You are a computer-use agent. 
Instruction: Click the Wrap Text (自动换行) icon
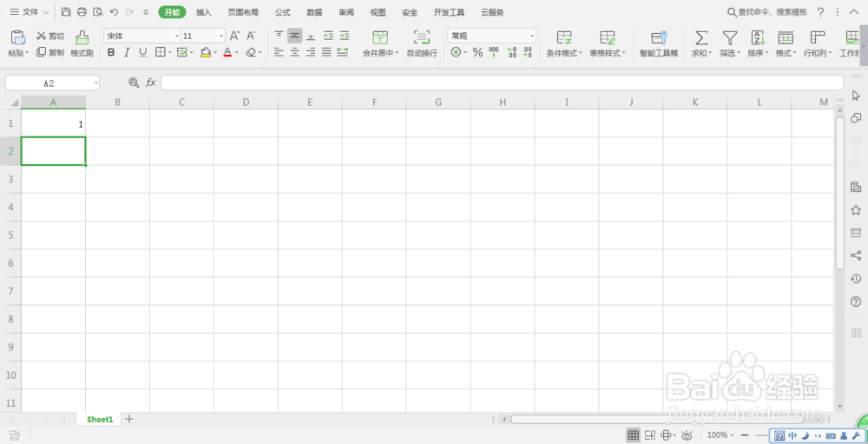tap(422, 37)
